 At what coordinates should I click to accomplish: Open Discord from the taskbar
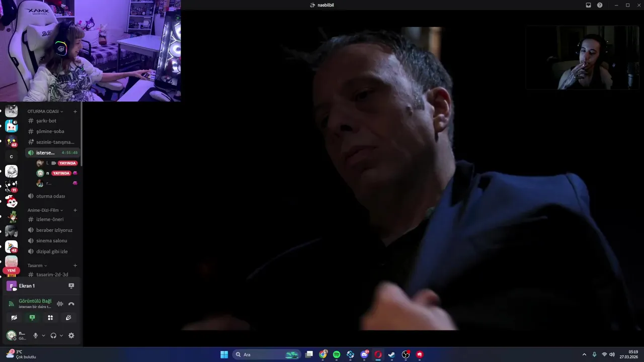[x=364, y=354]
